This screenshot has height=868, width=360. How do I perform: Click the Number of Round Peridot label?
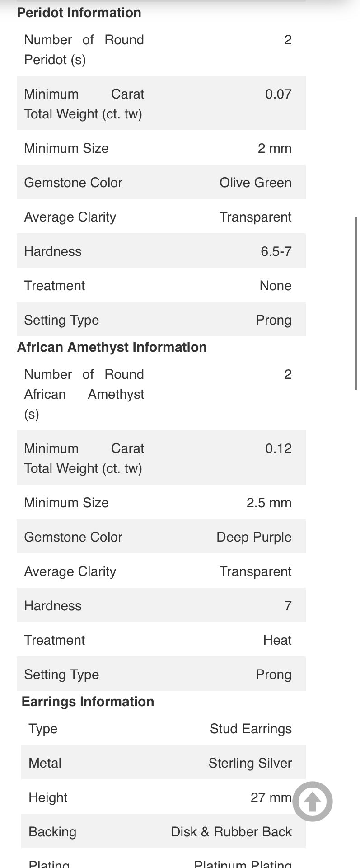[x=84, y=50]
